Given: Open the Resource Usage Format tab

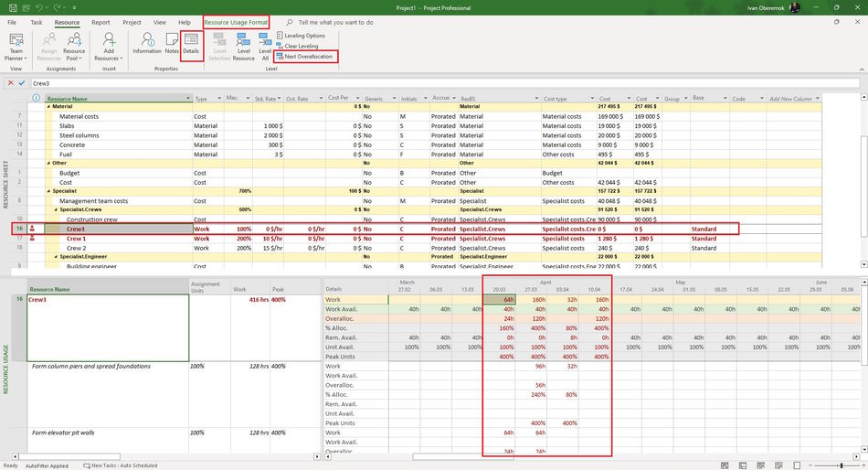Looking at the screenshot, I should [x=236, y=23].
